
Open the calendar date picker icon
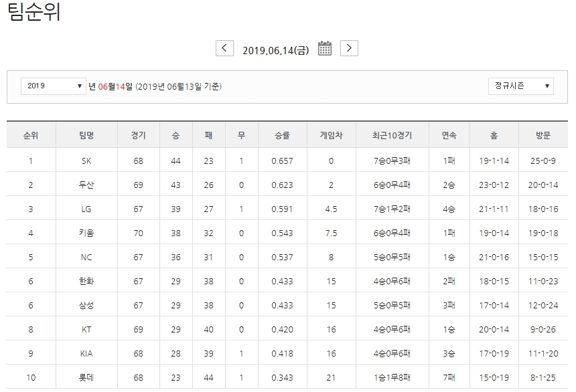tap(324, 48)
